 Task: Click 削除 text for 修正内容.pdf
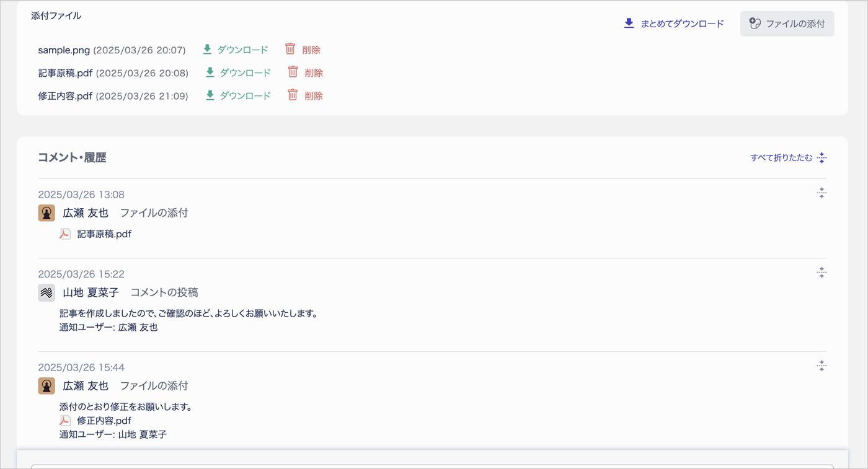tap(314, 95)
